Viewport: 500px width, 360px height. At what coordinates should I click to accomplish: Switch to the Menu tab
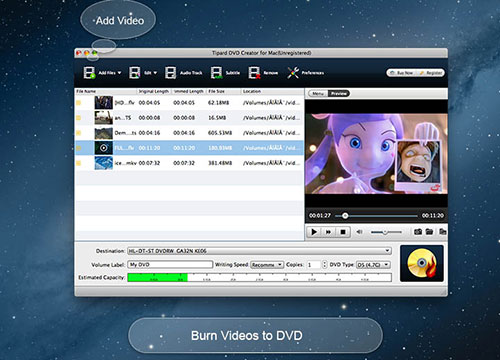[x=318, y=93]
